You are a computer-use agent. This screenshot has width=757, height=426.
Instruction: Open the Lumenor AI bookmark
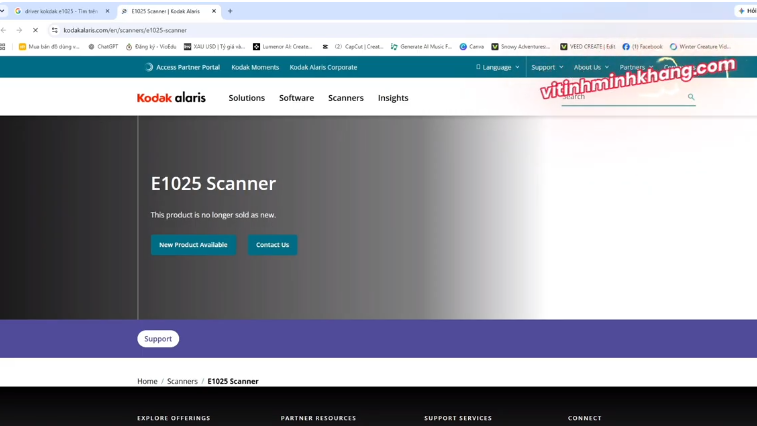(x=282, y=47)
